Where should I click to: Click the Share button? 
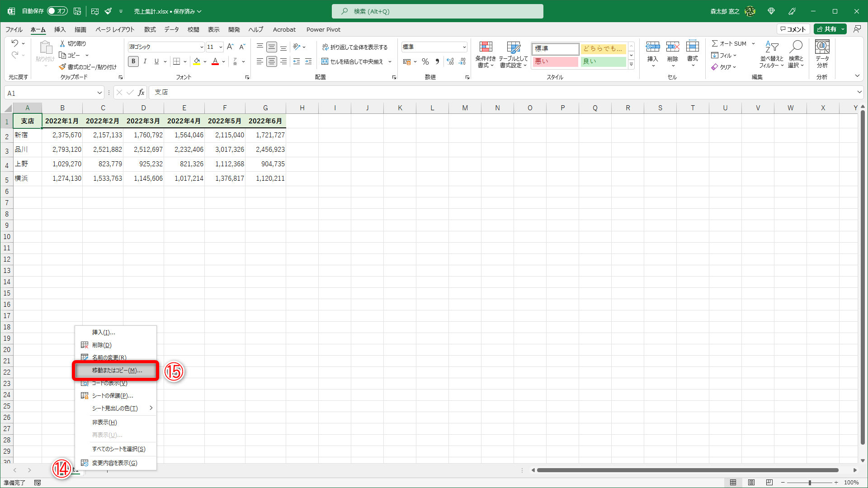(827, 29)
